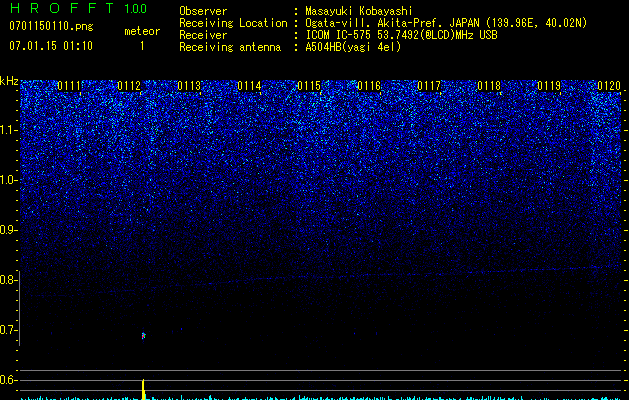
Task: Click observer name Masayuki Kobayashi
Action: point(359,11)
